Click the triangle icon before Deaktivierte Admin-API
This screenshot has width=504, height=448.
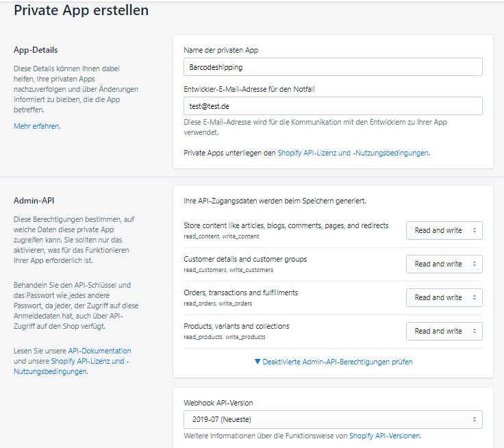[257, 362]
